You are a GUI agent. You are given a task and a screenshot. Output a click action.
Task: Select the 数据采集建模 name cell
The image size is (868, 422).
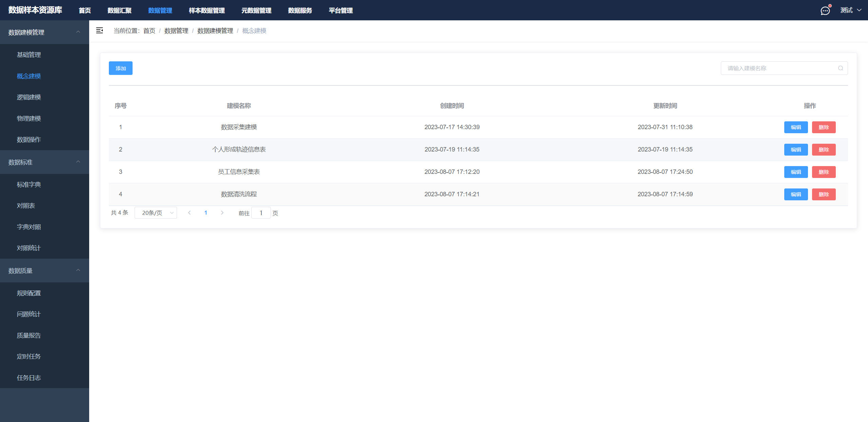[239, 127]
